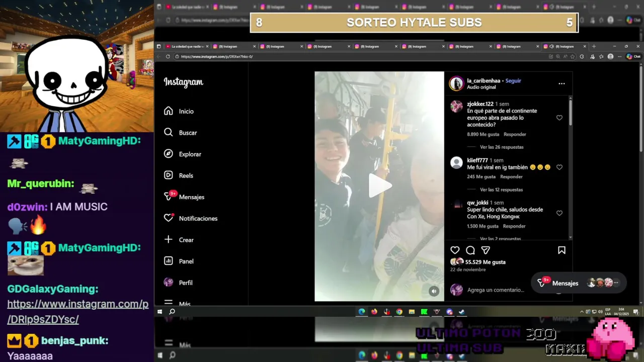The image size is (644, 362).
Task: Open Firefox from the taskbar
Action: (374, 312)
